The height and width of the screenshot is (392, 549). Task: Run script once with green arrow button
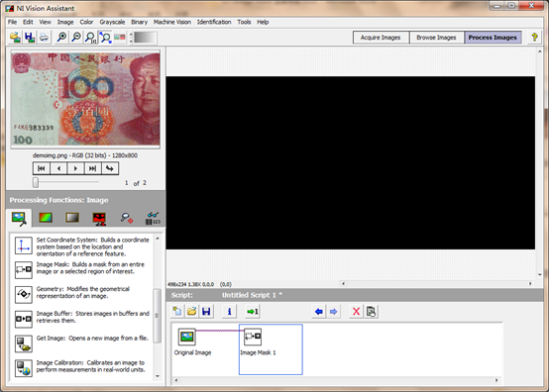pyautogui.click(x=253, y=311)
